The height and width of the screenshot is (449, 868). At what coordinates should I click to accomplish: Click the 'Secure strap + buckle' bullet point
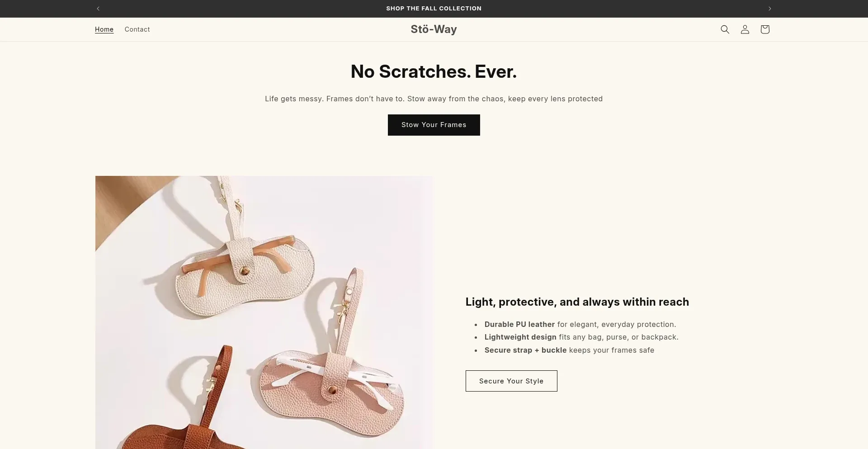569,350
